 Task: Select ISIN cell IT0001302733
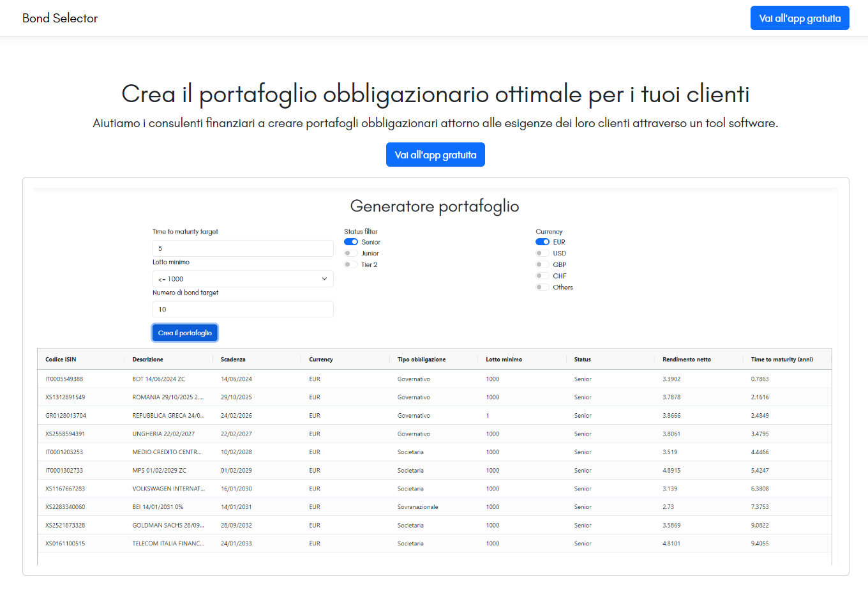[x=64, y=471]
